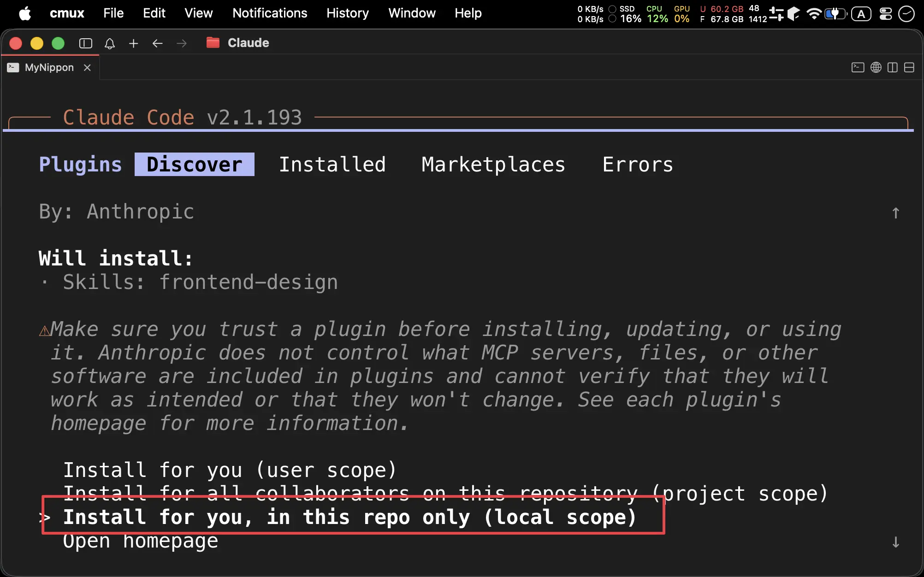The width and height of the screenshot is (924, 577).
Task: Split pane vertically icon
Action: (893, 68)
